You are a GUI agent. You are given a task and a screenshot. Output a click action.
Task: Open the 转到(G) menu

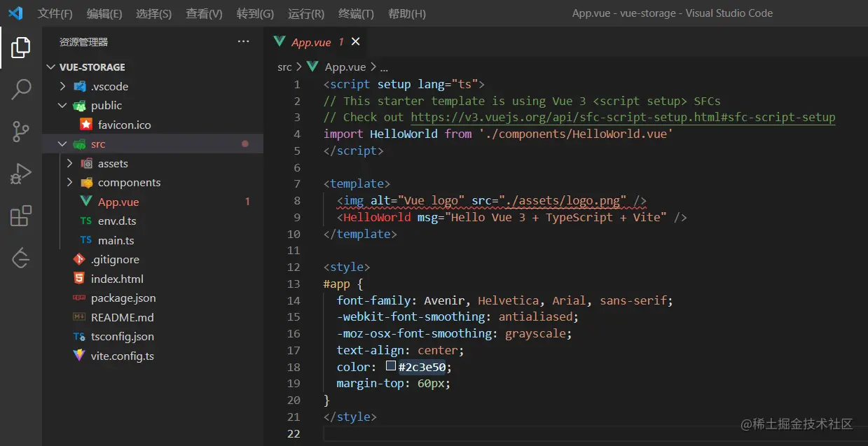[x=255, y=13]
